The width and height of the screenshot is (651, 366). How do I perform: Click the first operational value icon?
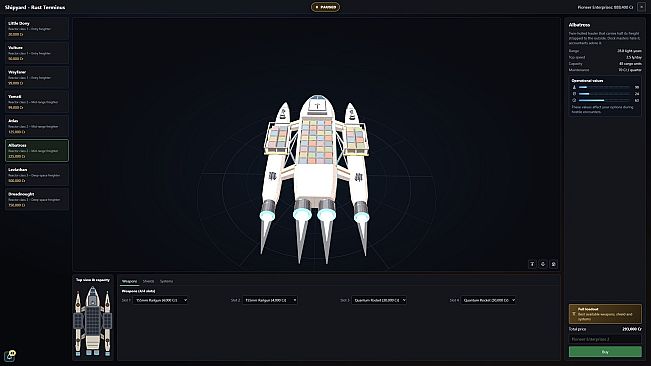[575, 87]
